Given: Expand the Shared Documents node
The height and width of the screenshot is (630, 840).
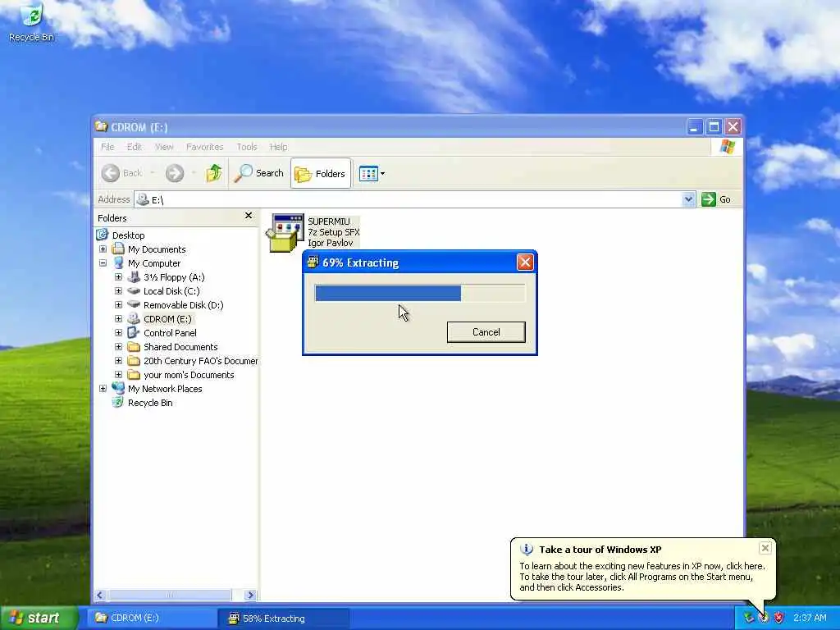Looking at the screenshot, I should click(118, 347).
